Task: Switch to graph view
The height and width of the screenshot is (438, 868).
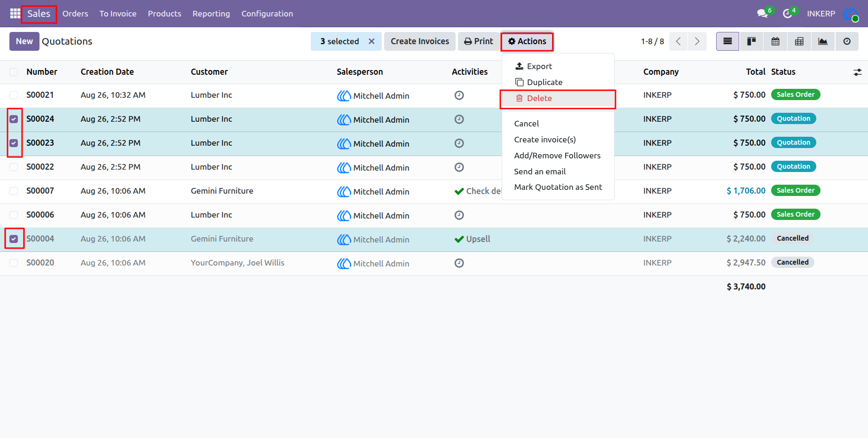Action: [x=823, y=41]
